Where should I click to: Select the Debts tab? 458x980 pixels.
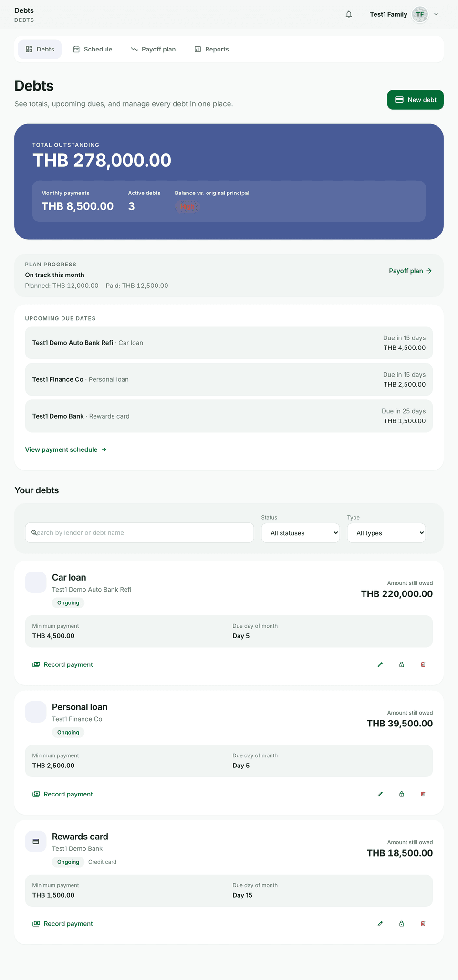pyautogui.click(x=40, y=49)
